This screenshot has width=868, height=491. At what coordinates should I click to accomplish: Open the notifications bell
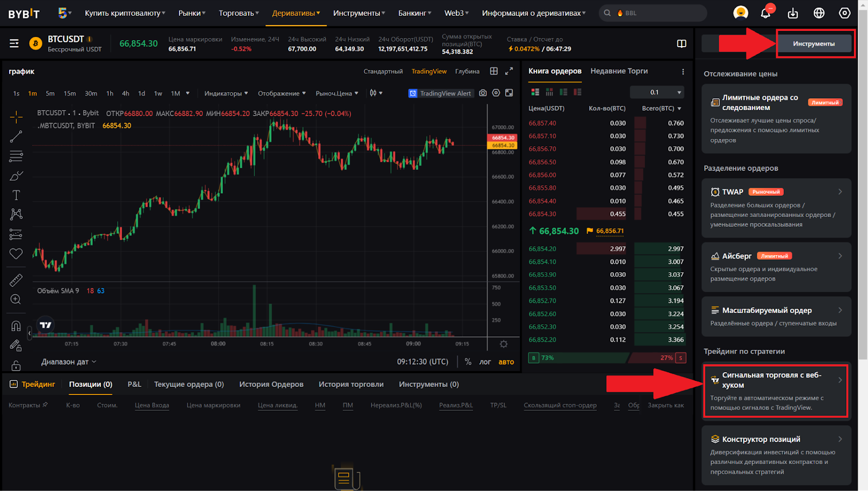[765, 12]
